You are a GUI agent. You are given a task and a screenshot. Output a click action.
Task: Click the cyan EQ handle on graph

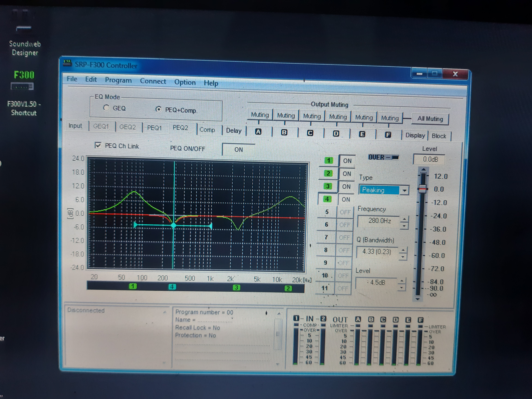173,225
